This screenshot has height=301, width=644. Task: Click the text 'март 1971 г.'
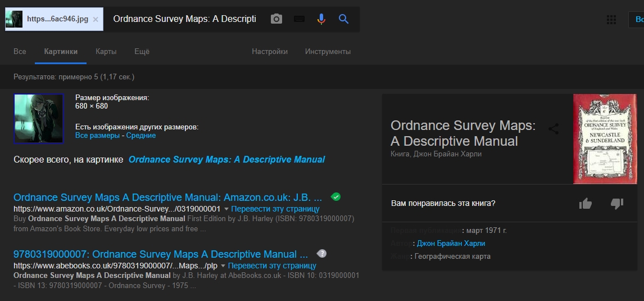486,230
